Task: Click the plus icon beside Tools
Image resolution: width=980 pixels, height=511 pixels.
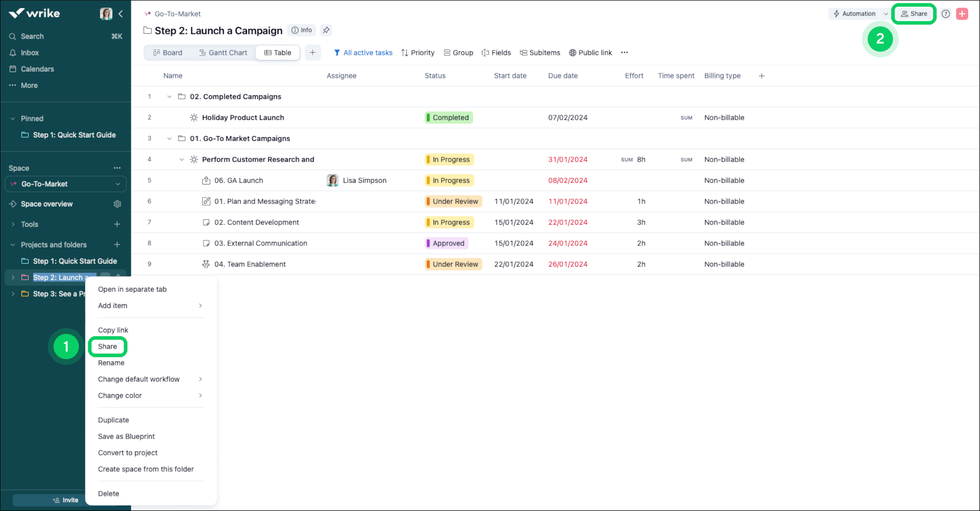Action: (x=117, y=224)
